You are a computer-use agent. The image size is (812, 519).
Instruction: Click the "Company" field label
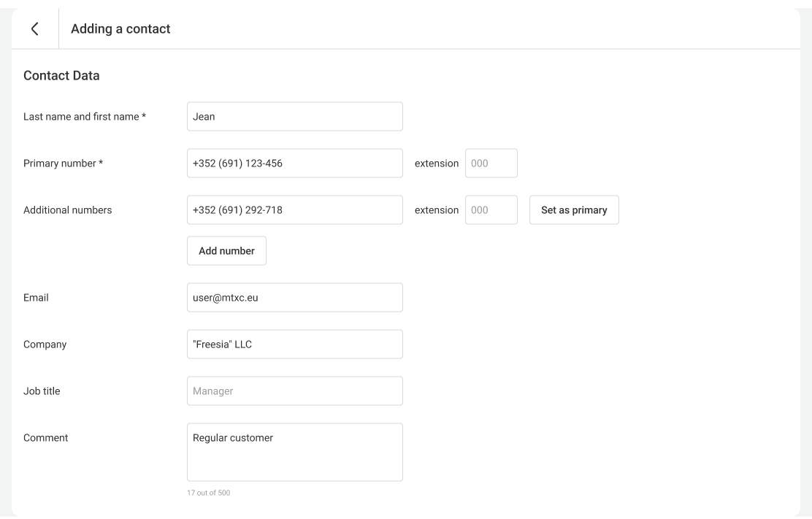pyautogui.click(x=45, y=345)
